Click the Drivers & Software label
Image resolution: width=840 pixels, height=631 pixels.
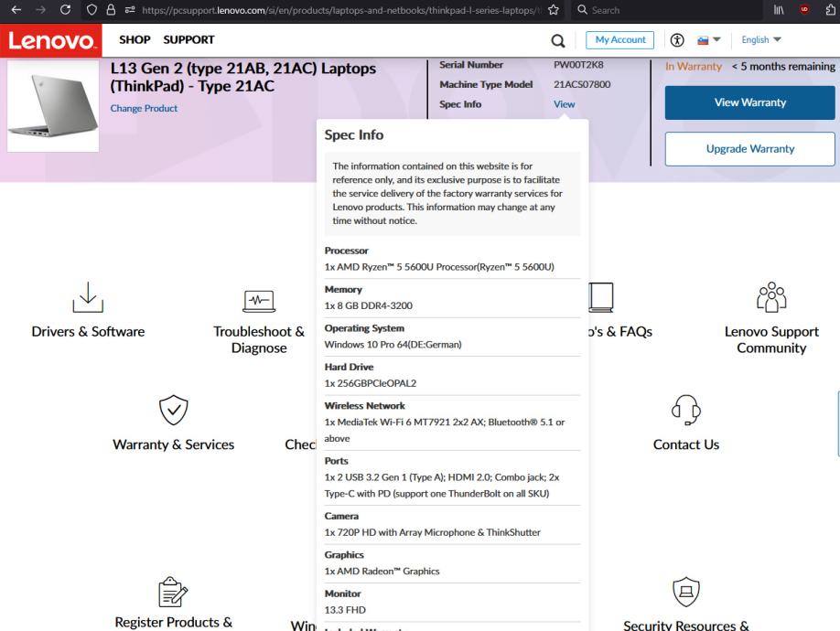88,332
